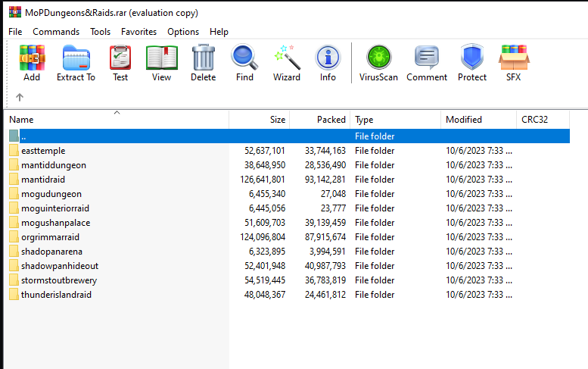Click shadopanarena folder name
The image size is (588, 369).
tap(51, 252)
